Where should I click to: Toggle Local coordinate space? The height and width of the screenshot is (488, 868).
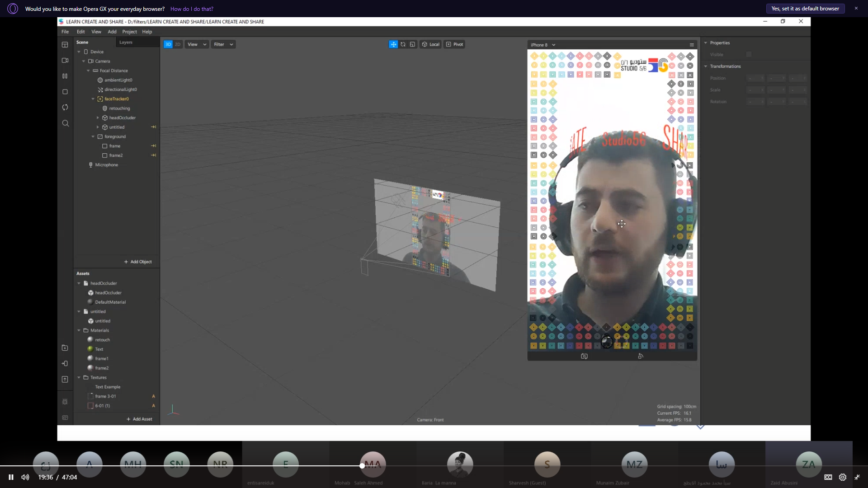[430, 44]
